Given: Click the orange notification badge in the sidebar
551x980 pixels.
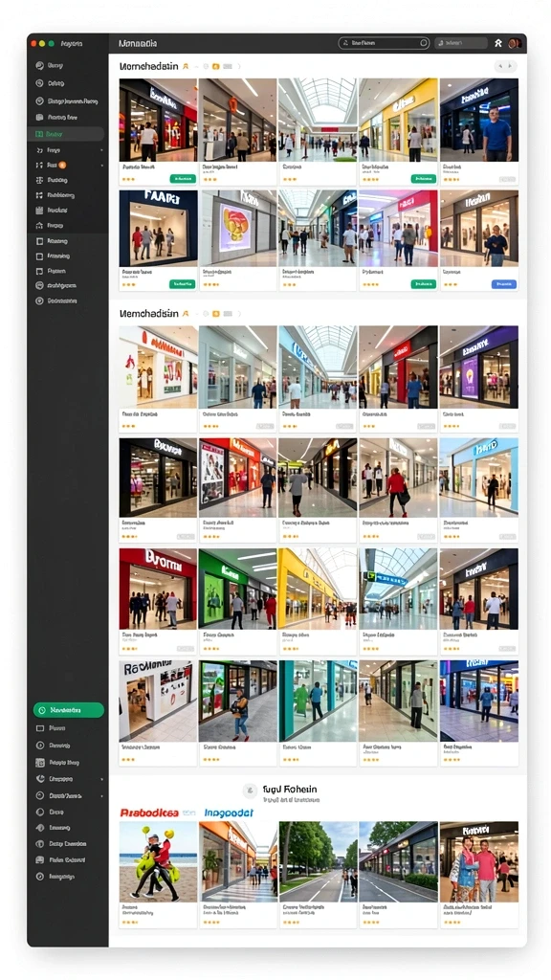Looking at the screenshot, I should tap(62, 165).
